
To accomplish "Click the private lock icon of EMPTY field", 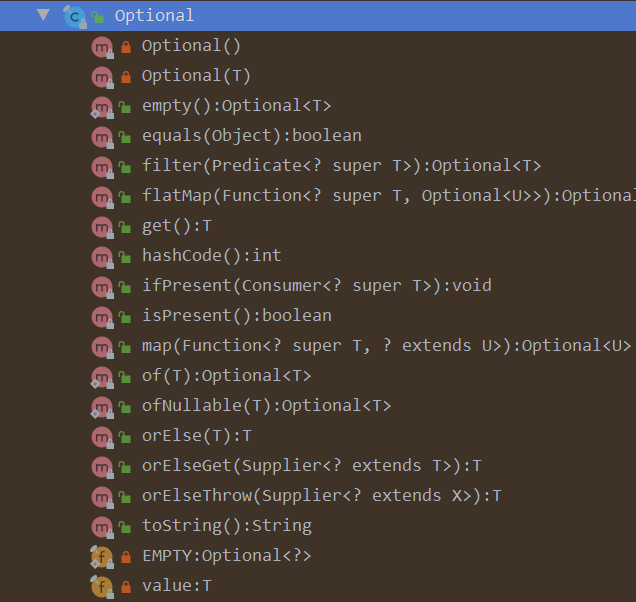I will [126, 557].
